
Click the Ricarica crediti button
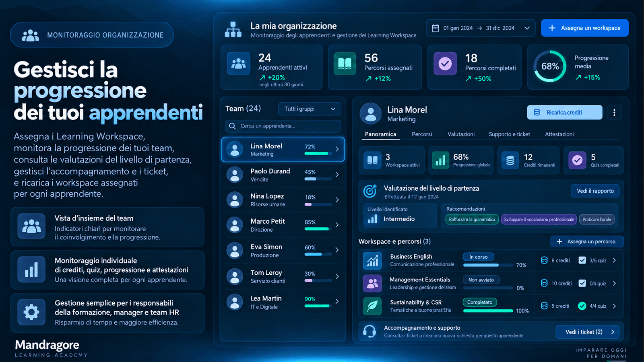pyautogui.click(x=565, y=113)
